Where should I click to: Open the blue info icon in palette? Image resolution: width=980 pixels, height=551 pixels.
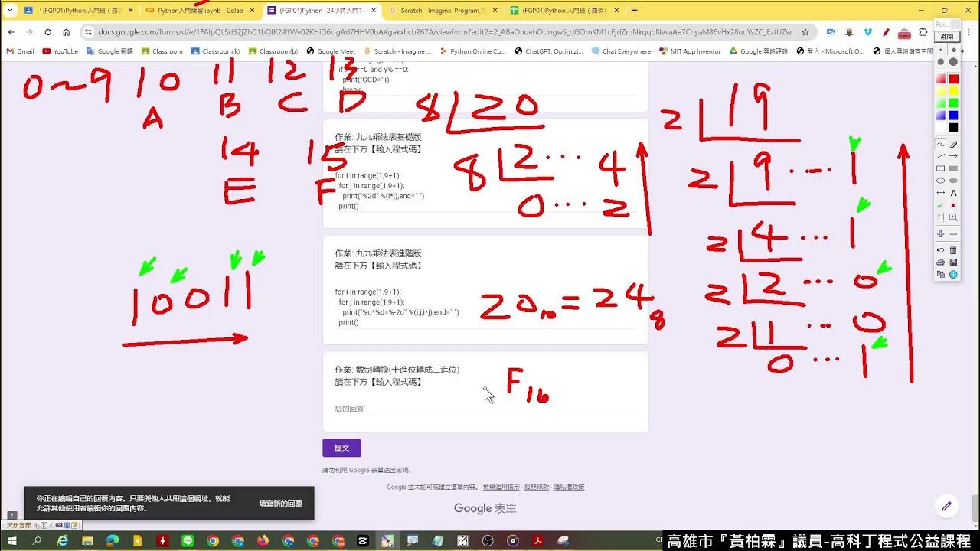(953, 274)
